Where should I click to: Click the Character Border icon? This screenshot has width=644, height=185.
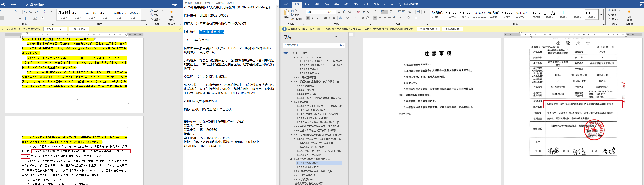pos(368,12)
